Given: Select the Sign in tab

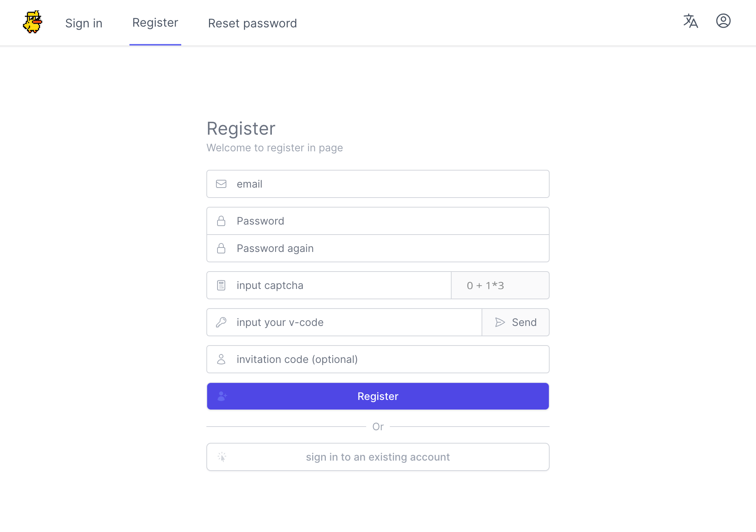Looking at the screenshot, I should point(84,23).
